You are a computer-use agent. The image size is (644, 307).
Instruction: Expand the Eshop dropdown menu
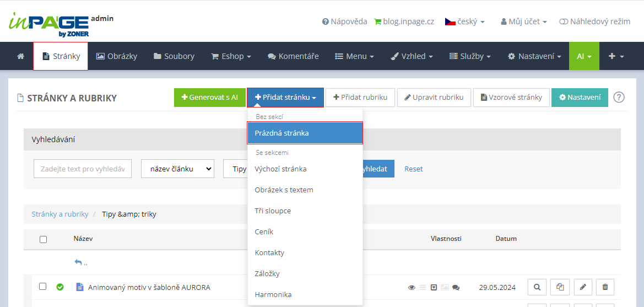point(231,56)
